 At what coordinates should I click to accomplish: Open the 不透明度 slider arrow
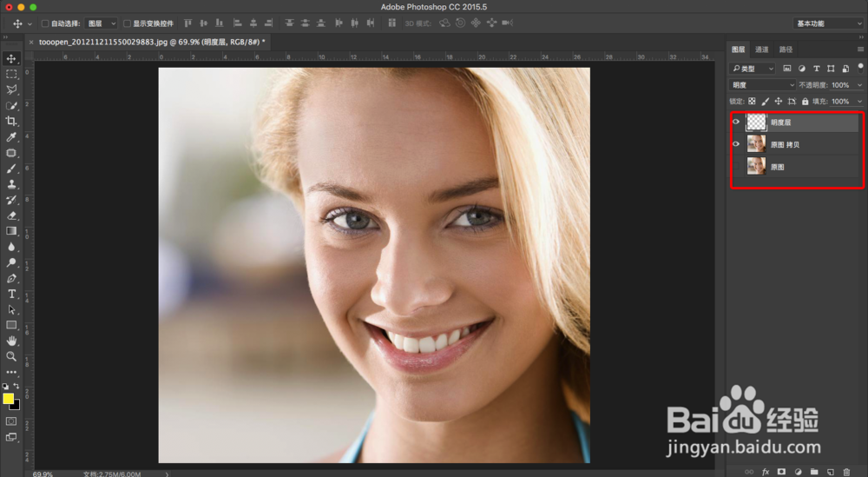[x=859, y=85]
